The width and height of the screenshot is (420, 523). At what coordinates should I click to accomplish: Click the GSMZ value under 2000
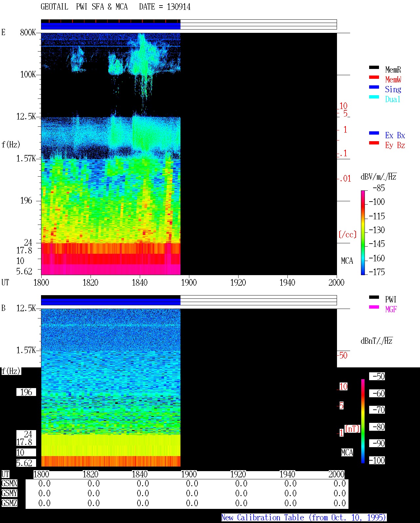click(x=340, y=503)
